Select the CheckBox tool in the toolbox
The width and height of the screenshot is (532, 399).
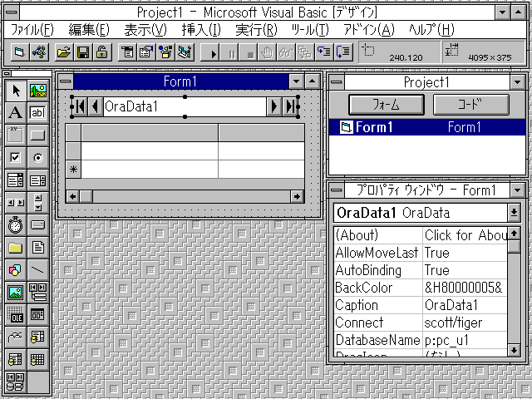tap(16, 158)
